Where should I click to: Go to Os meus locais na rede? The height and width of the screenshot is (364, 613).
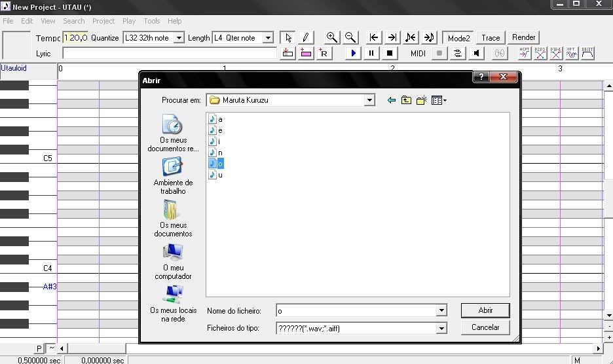tap(173, 304)
